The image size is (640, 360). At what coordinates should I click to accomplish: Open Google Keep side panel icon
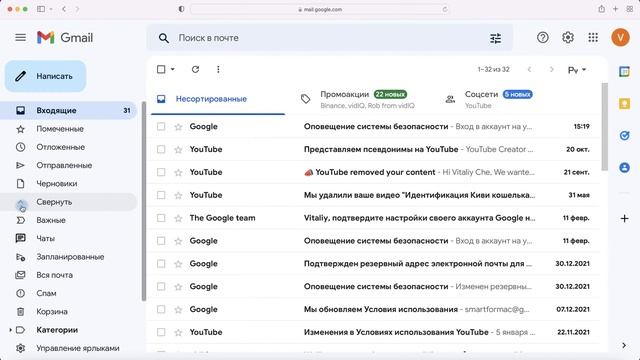coord(624,104)
